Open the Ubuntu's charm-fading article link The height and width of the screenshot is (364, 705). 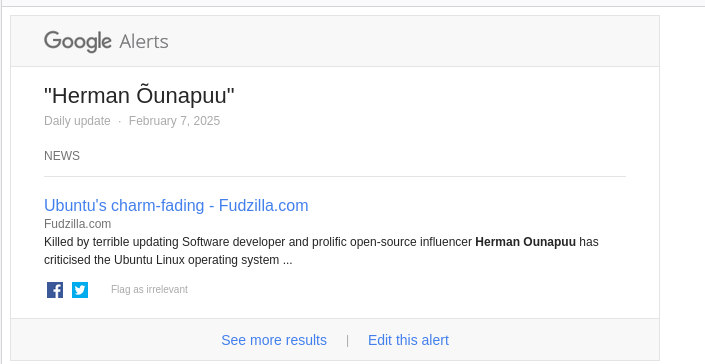176,205
